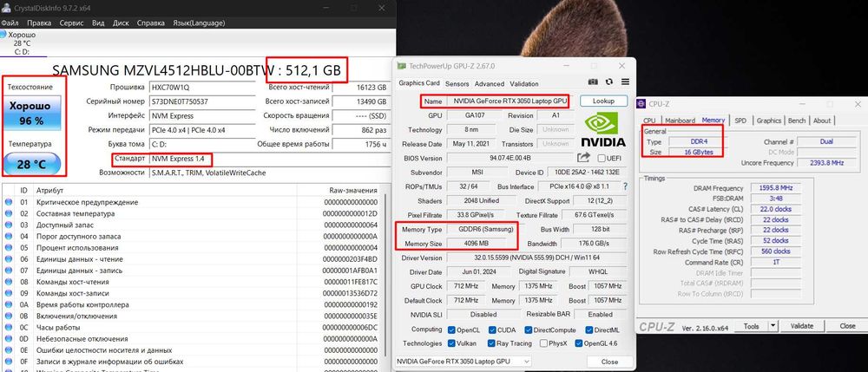The width and height of the screenshot is (868, 372).
Task: Click the attribute list vertical scrollbar in CrystalDiskInfo
Action: [386, 277]
